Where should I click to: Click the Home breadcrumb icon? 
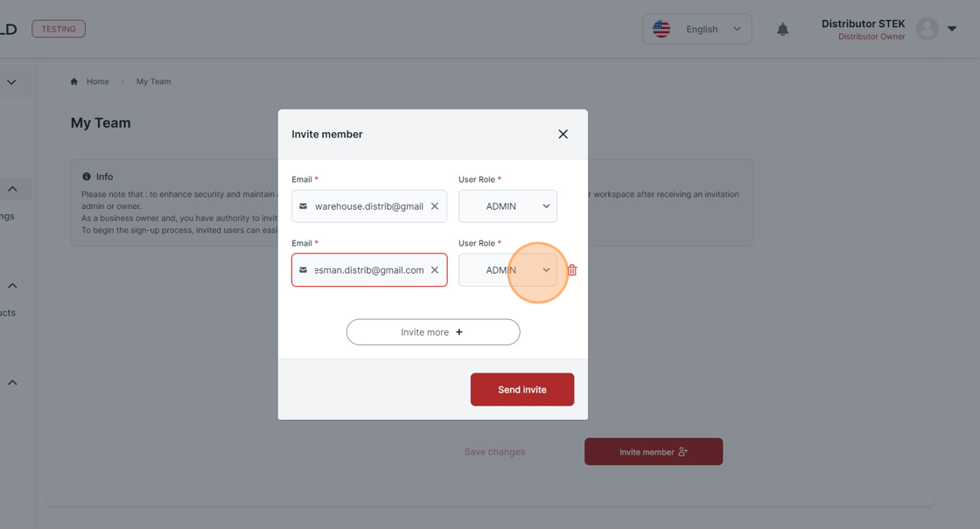pos(74,81)
